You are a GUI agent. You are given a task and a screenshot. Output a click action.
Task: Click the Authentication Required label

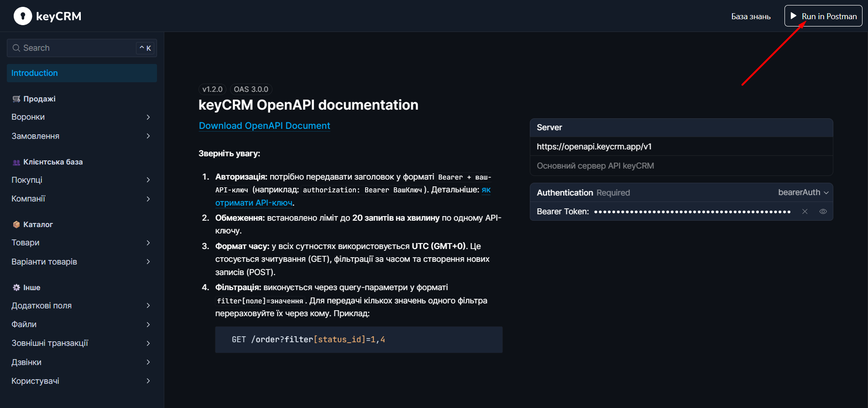click(583, 193)
